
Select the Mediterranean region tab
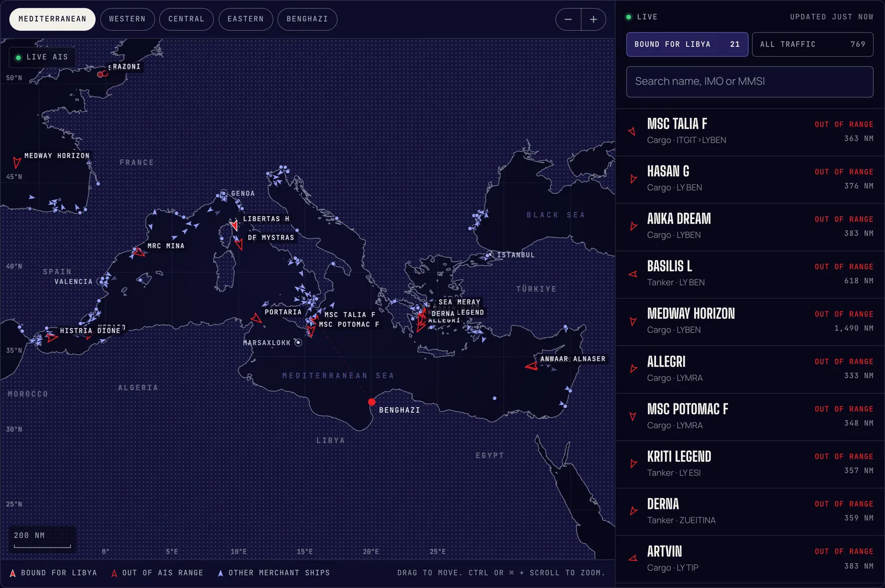(53, 19)
